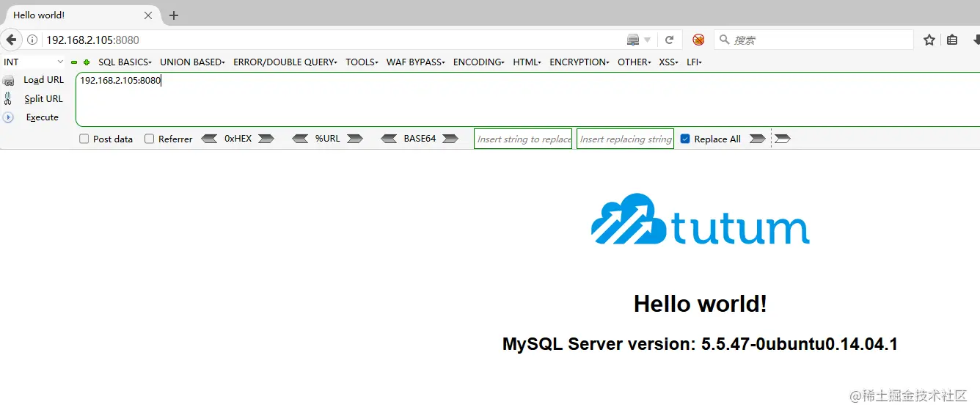Click the %URL label
980x416 pixels.
coord(328,139)
